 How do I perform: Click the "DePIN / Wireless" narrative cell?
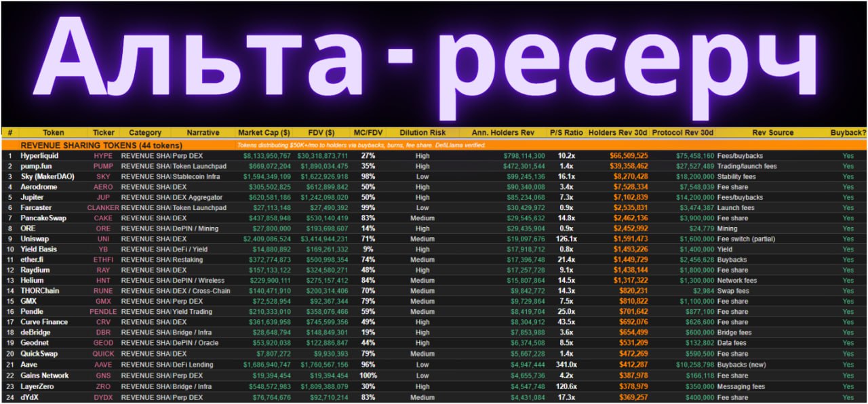tap(199, 281)
